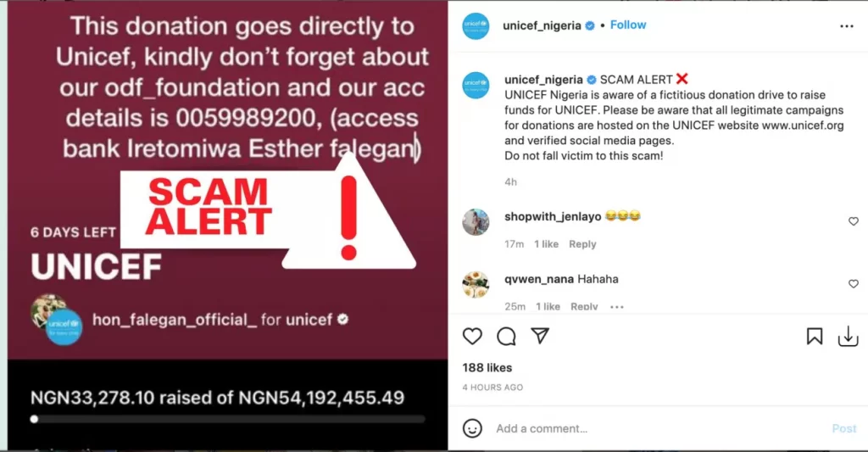Image resolution: width=868 pixels, height=452 pixels.
Task: Download post with the download arrow icon
Action: click(x=848, y=336)
